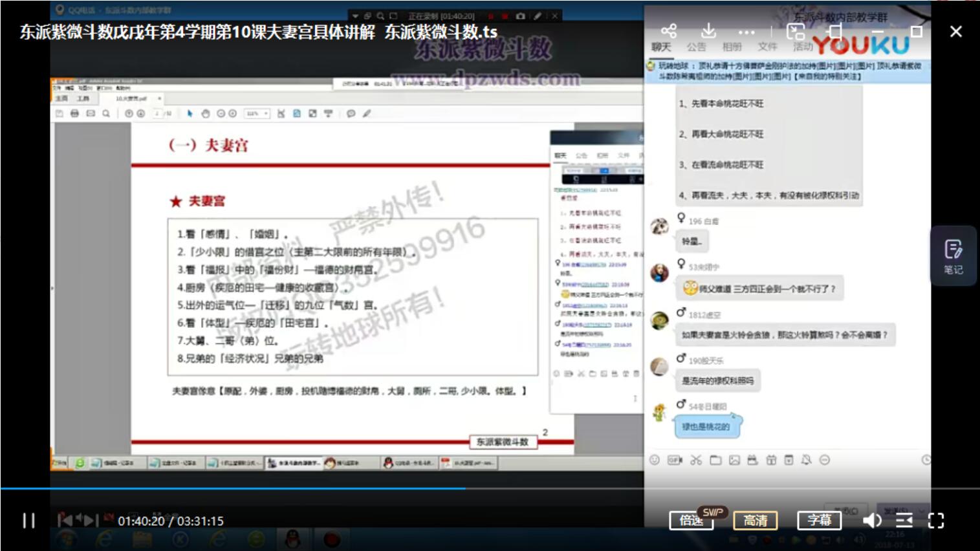Switch video quality via the 高清 button
The width and height of the screenshot is (980, 551).
coord(756,521)
